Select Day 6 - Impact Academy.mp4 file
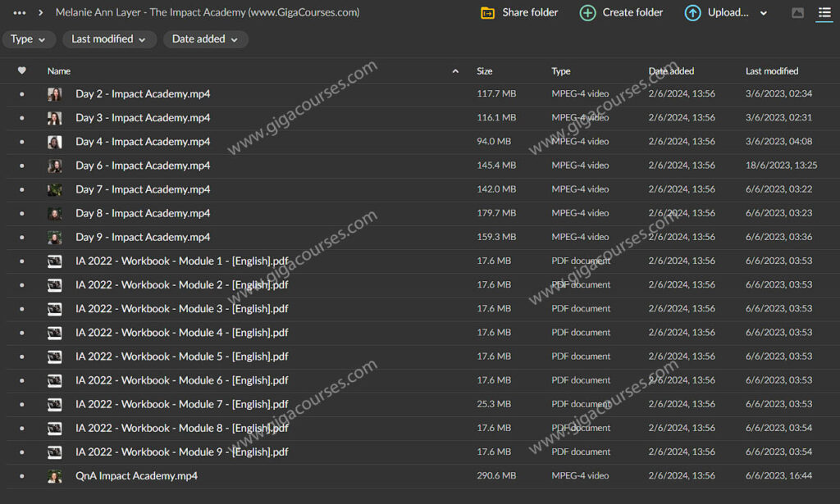This screenshot has width=840, height=504. coord(143,166)
